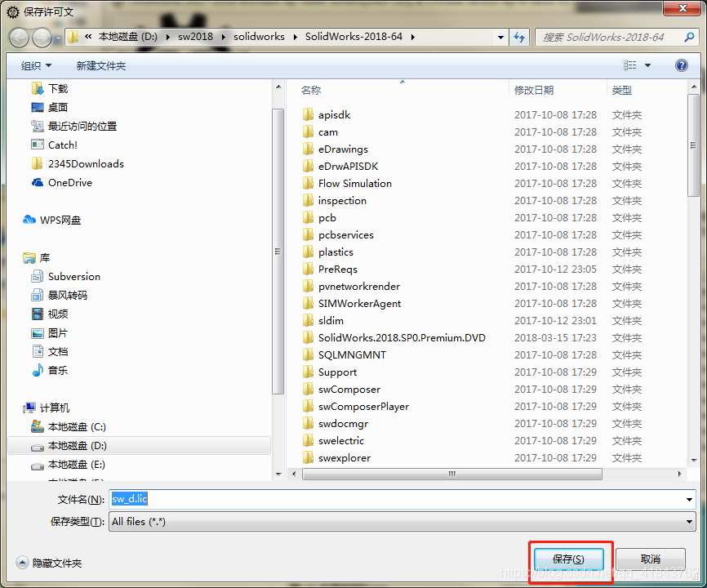Viewport: 707px width, 588px height.
Task: Select the Flow Simulation folder
Action: (x=347, y=184)
